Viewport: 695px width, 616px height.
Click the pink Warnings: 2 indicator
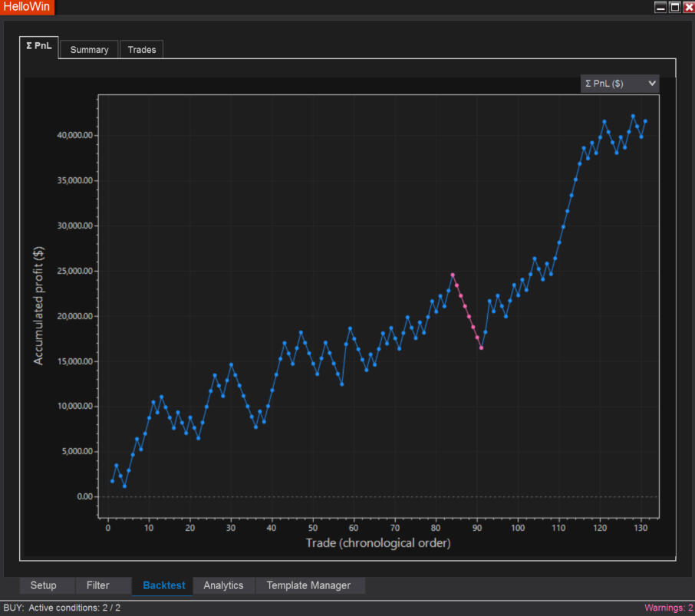coord(668,608)
